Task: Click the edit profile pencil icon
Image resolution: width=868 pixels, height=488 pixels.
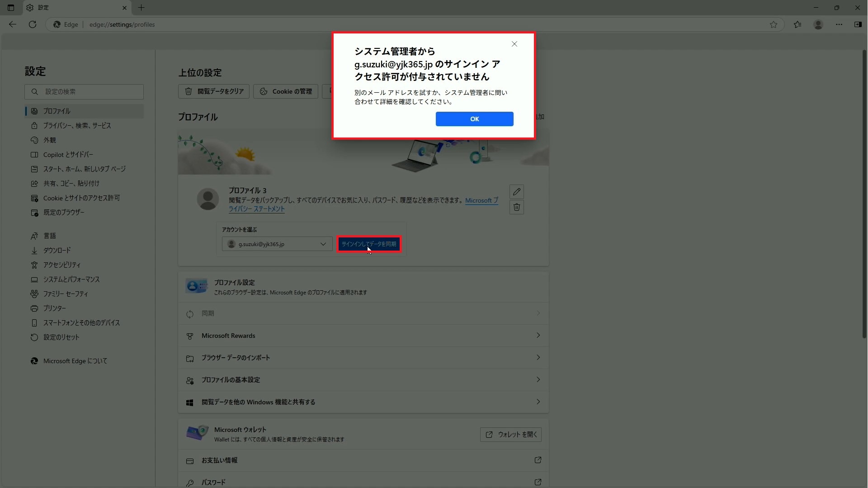Action: pyautogui.click(x=516, y=192)
